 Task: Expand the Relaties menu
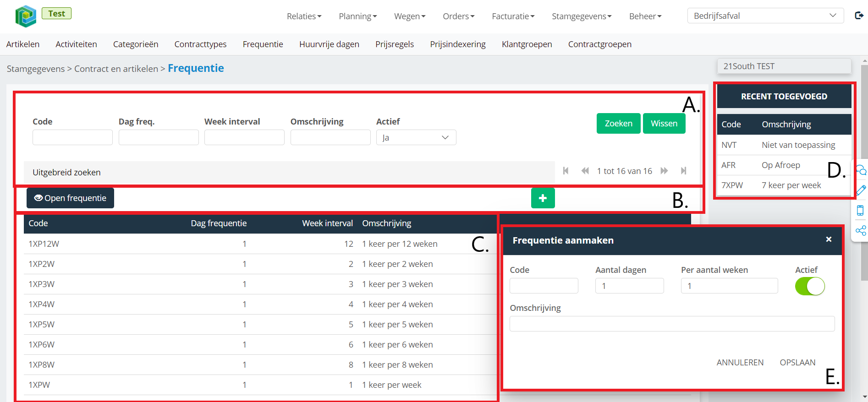(304, 16)
